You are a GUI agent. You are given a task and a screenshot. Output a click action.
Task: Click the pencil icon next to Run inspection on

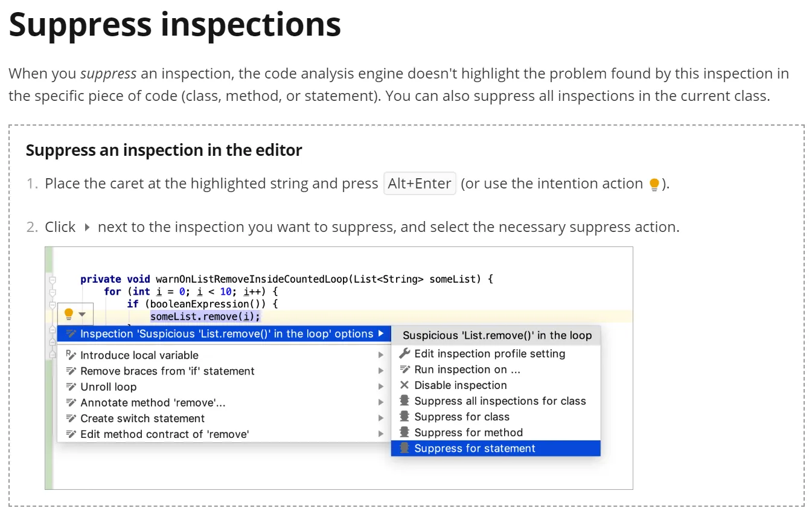click(x=404, y=369)
